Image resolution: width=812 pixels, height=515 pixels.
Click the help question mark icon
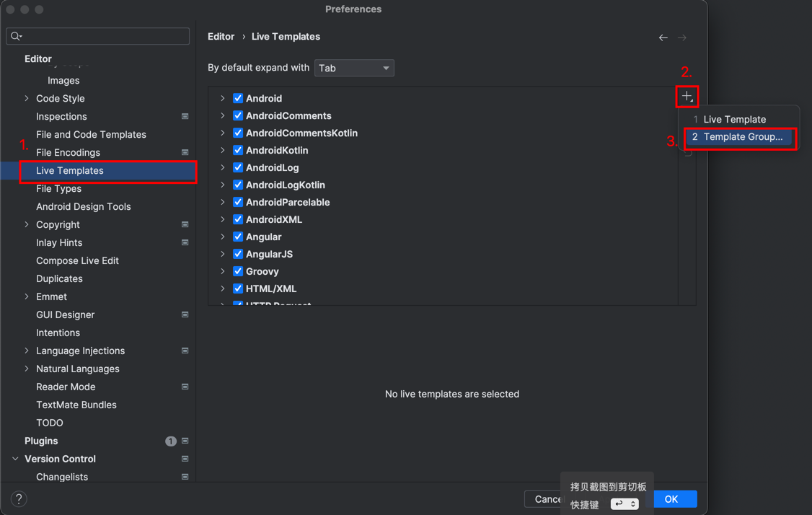(19, 498)
